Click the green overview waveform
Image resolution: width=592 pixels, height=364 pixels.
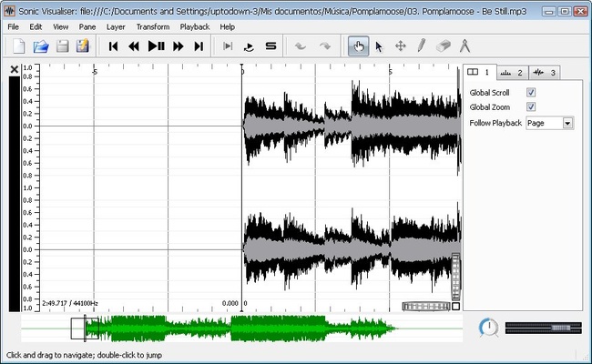(x=241, y=329)
